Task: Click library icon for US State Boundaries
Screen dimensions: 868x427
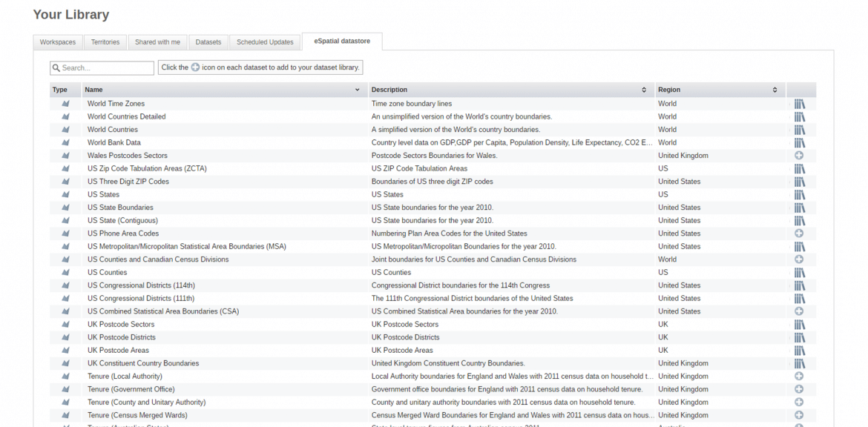Action: (x=799, y=208)
